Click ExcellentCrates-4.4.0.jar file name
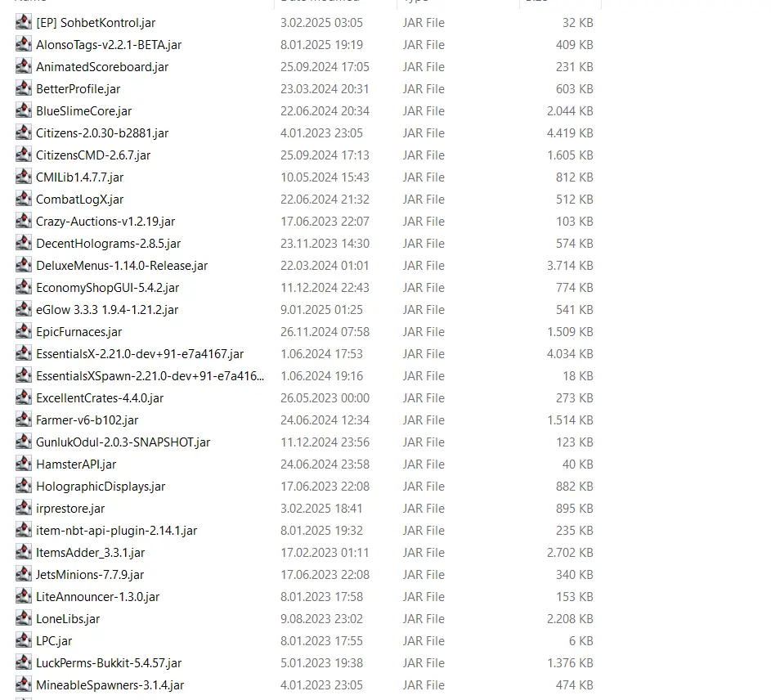 100,398
